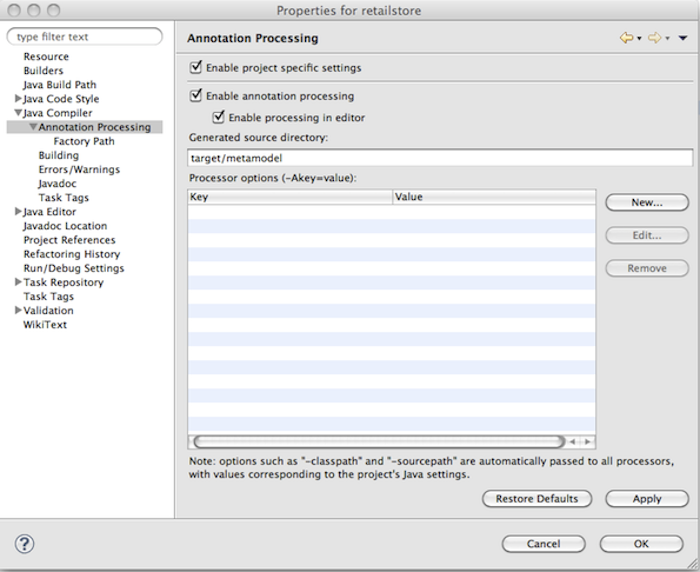Viewport: 700px width, 572px height.
Task: Click the Generated source directory field
Action: click(440, 159)
